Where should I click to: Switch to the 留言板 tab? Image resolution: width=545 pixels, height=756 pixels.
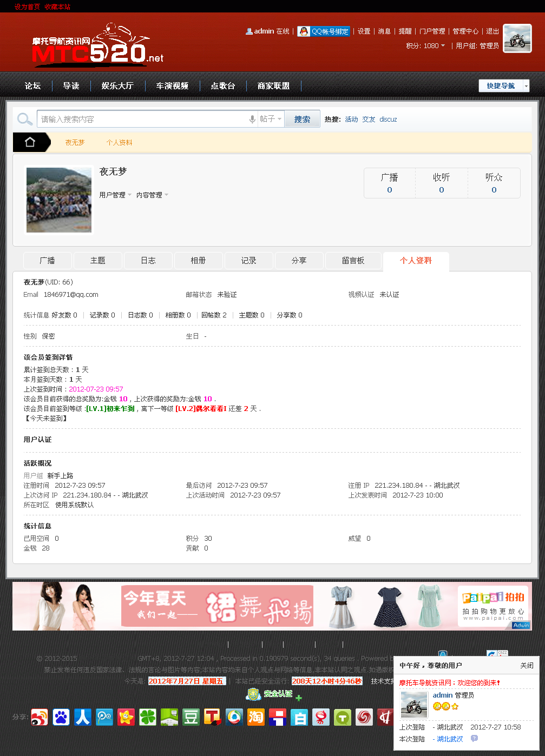pos(353,261)
